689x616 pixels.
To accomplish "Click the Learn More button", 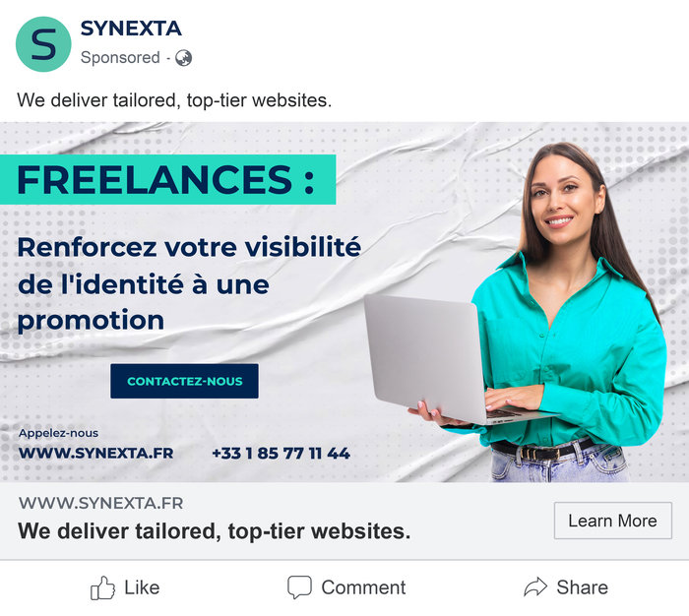I will click(x=612, y=521).
